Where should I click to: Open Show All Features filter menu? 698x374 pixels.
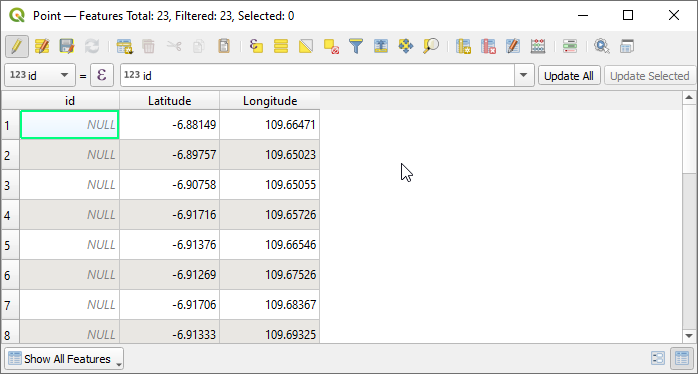pyautogui.click(x=64, y=359)
